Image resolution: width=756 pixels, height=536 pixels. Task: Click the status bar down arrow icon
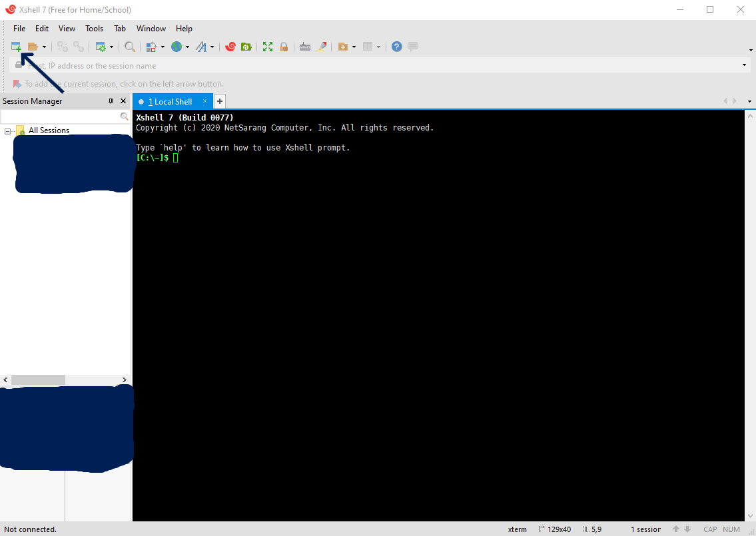(687, 529)
